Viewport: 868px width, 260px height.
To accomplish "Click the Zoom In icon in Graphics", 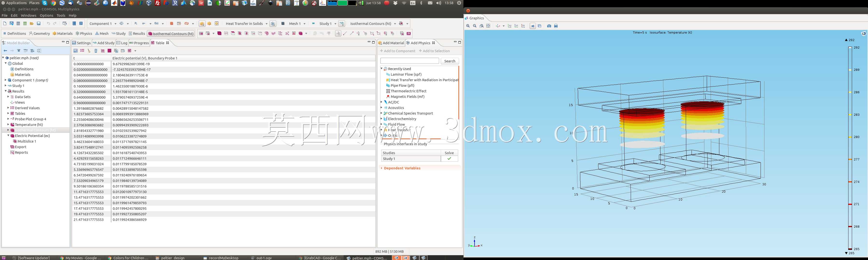I will coord(468,26).
